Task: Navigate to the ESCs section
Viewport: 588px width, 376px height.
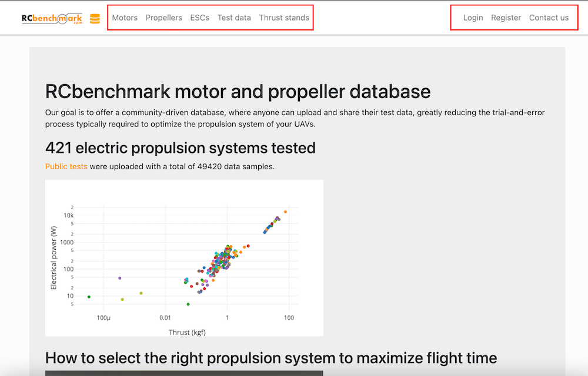Action: (199, 18)
